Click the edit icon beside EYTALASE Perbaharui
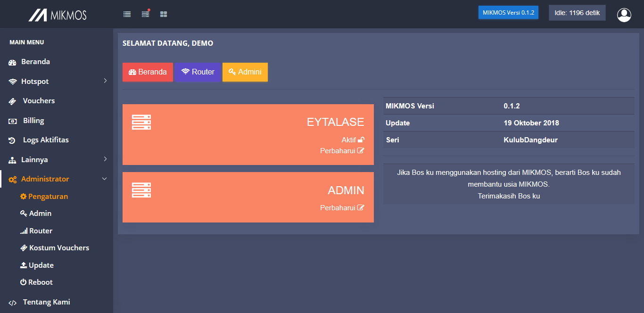 [x=361, y=151]
